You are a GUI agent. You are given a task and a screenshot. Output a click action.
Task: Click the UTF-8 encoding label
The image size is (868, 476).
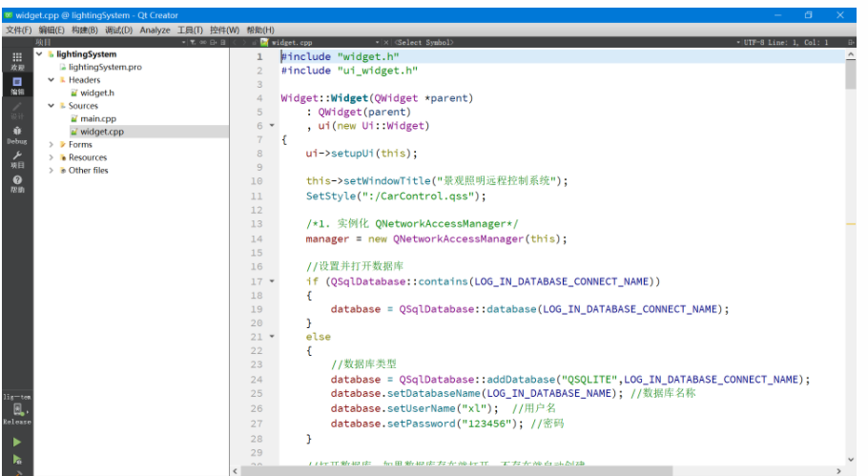click(x=754, y=42)
